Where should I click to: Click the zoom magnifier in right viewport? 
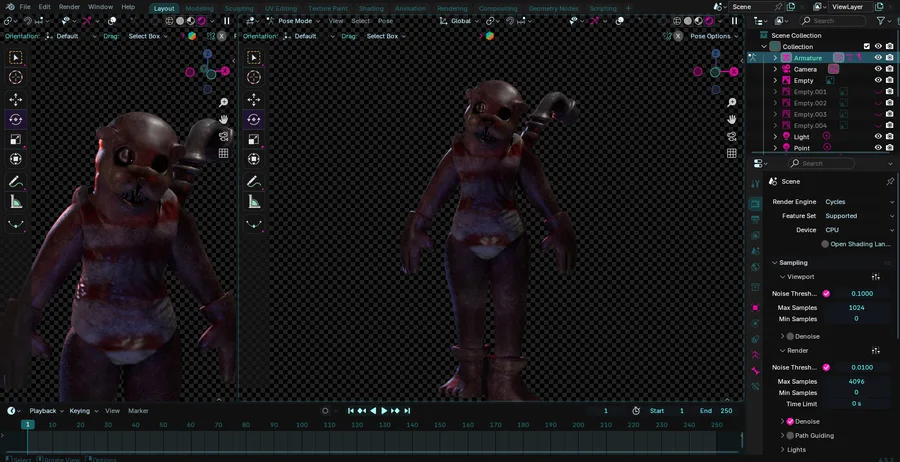point(732,102)
